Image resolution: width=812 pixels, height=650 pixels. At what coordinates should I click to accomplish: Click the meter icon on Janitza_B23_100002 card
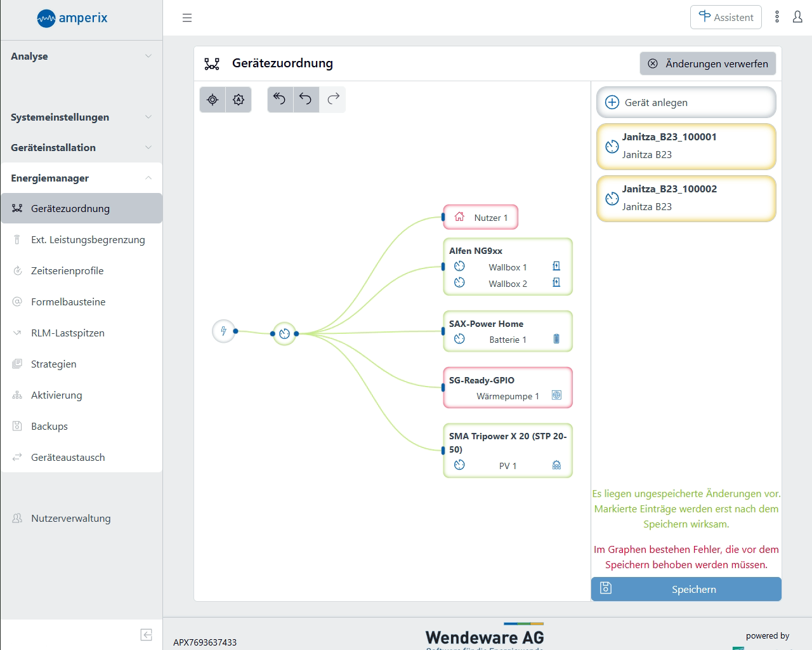(612, 199)
